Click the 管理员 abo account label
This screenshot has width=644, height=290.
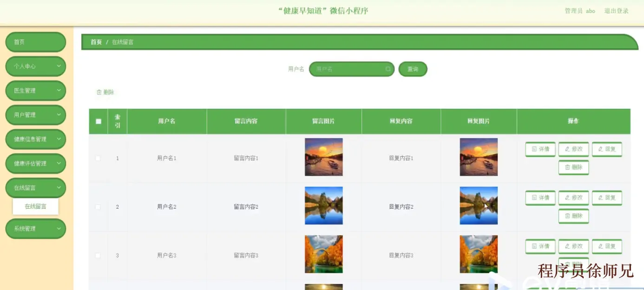pos(580,11)
